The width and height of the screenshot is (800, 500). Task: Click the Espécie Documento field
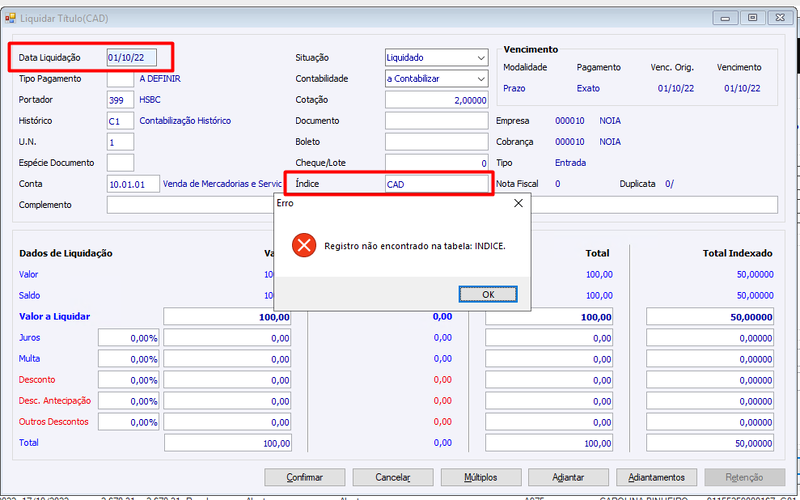click(x=120, y=163)
